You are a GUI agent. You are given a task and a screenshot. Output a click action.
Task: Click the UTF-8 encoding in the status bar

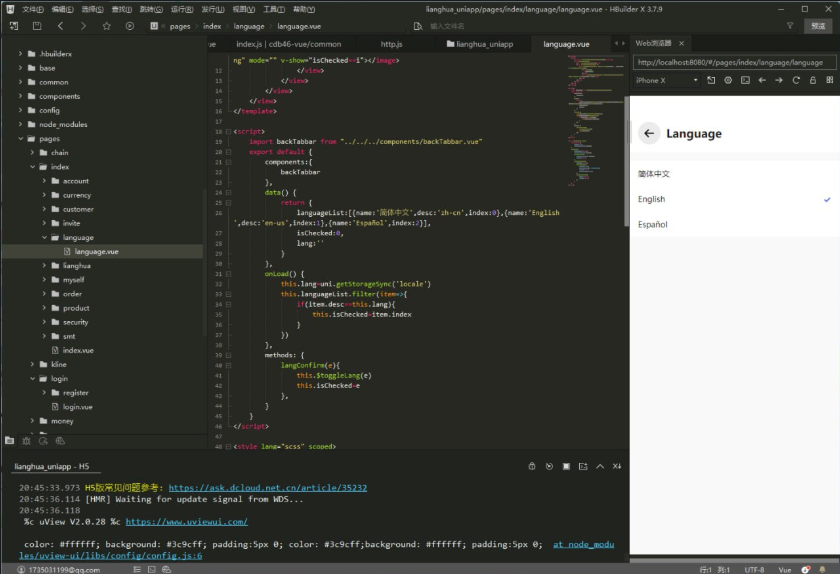(x=754, y=570)
